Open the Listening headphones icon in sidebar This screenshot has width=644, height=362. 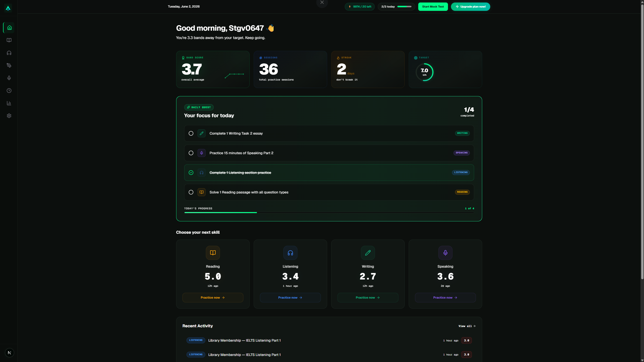click(9, 53)
